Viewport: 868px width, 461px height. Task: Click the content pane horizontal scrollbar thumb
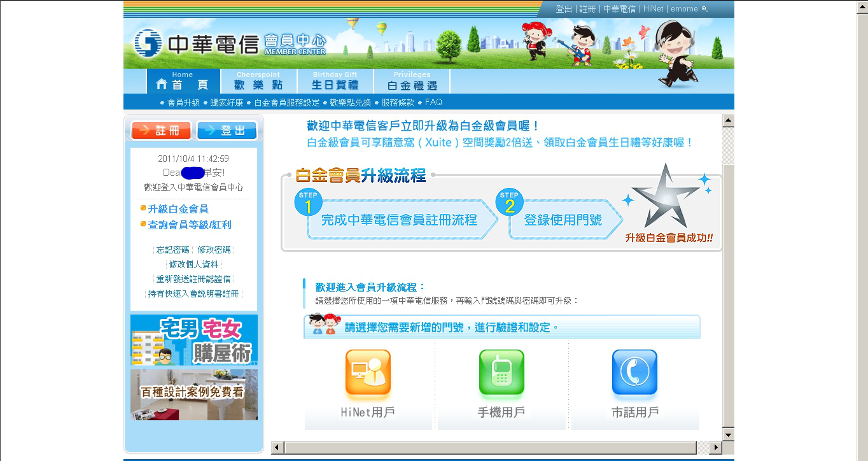pyautogui.click(x=489, y=448)
